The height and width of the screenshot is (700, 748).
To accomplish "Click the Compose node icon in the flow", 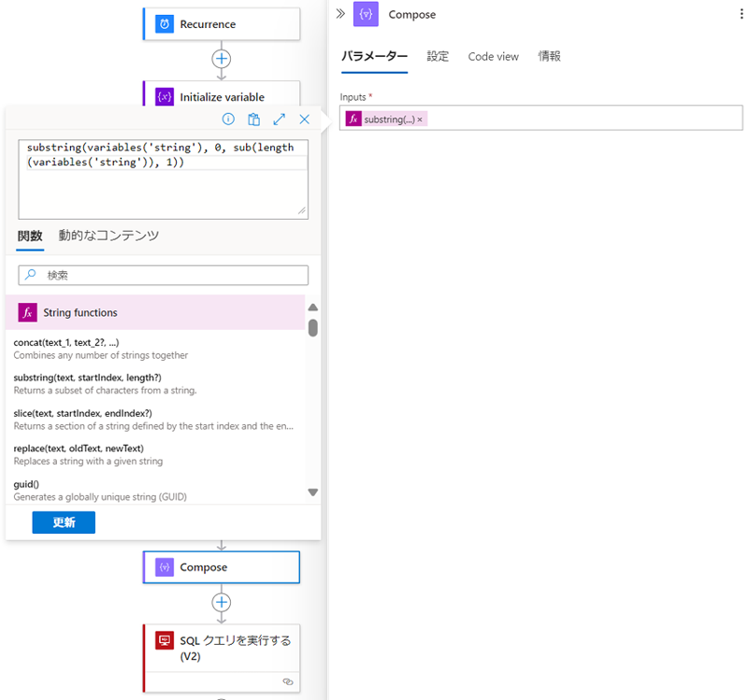I will [x=165, y=567].
